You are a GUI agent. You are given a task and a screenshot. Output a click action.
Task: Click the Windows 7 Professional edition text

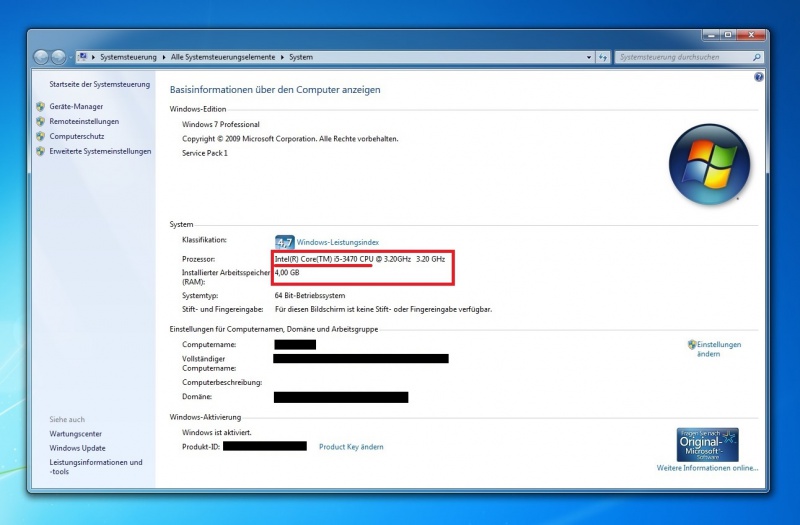coord(221,124)
